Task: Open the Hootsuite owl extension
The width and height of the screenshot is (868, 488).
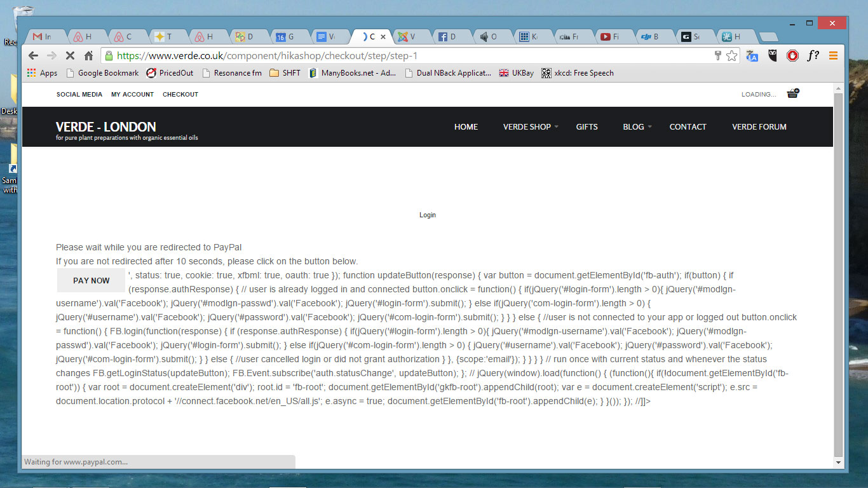Action: click(773, 56)
